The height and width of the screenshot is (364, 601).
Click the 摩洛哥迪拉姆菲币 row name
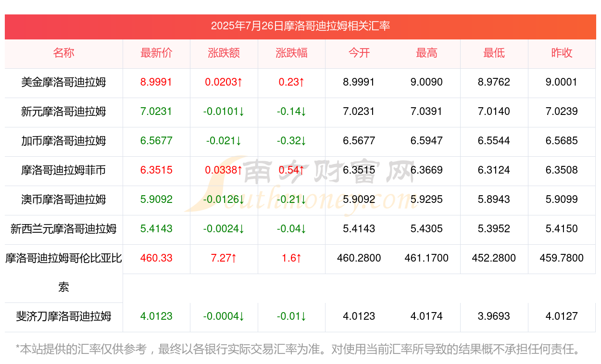tap(63, 170)
